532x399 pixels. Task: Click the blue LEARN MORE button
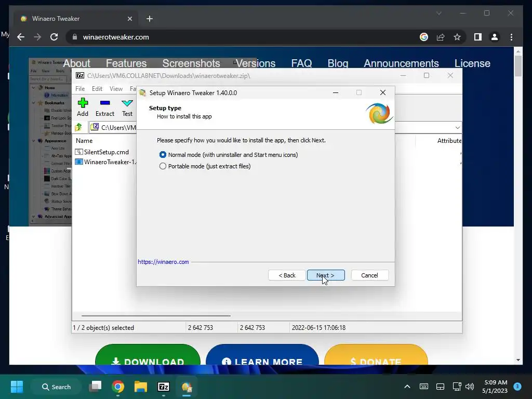(x=262, y=355)
